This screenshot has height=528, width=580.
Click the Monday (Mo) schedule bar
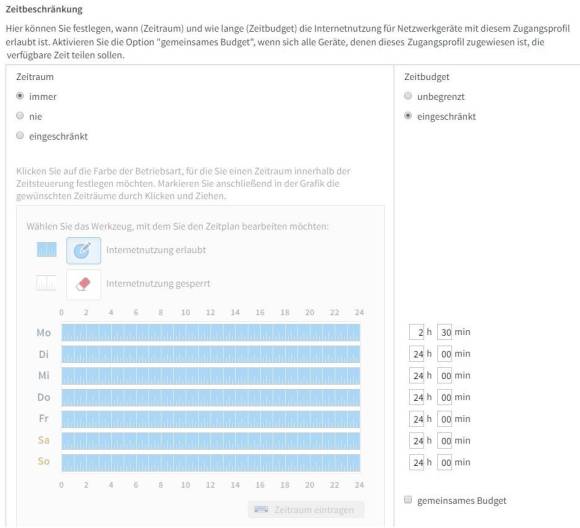(210, 332)
